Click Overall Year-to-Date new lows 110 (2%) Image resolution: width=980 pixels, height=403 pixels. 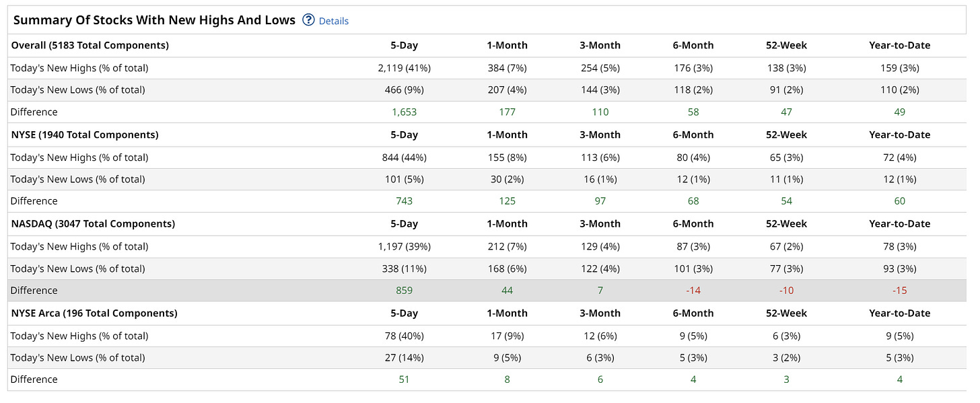point(900,90)
